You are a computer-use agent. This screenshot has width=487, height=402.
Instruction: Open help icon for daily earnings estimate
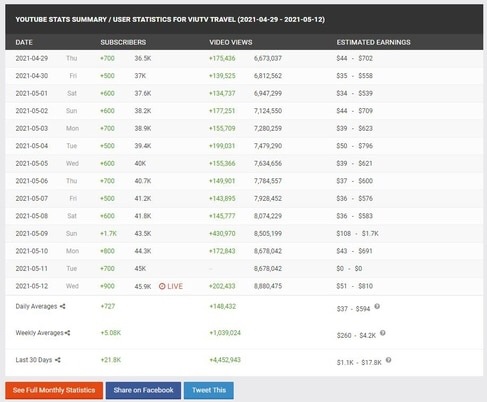[x=377, y=306]
